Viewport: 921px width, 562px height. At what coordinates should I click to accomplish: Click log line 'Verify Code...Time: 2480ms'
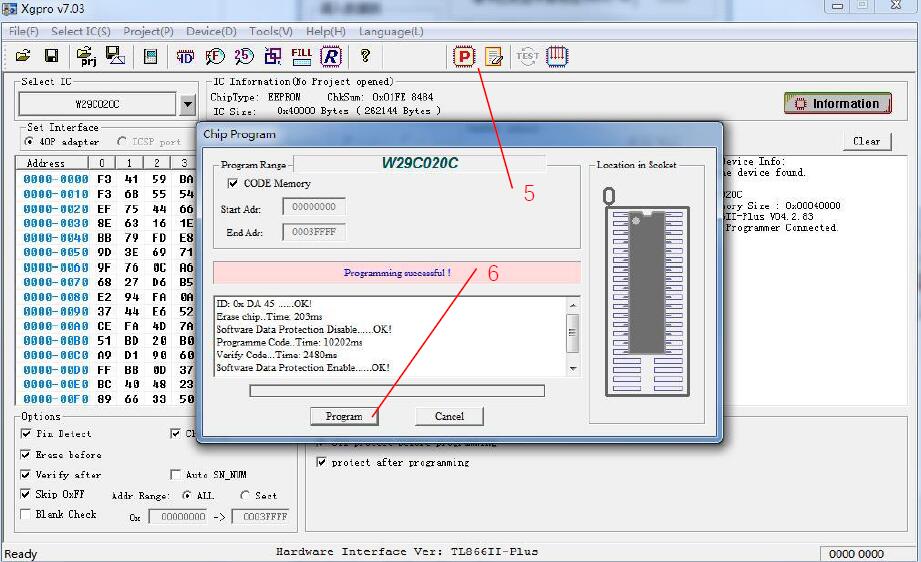coord(277,355)
